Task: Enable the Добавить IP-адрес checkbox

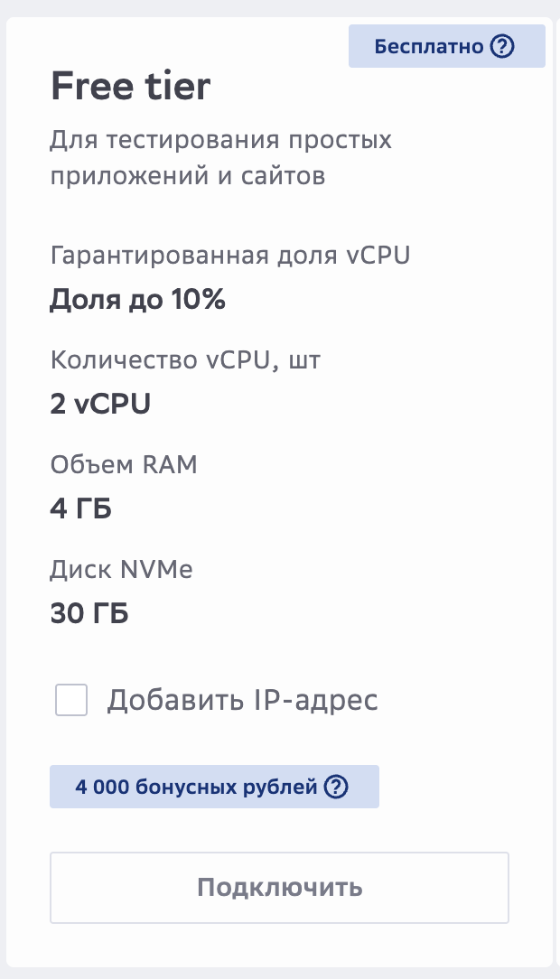Action: coord(70,699)
